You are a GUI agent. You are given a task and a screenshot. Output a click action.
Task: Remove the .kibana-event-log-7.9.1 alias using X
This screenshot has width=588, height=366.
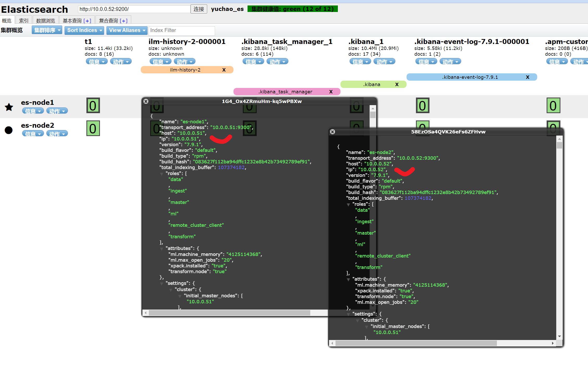[x=527, y=77]
